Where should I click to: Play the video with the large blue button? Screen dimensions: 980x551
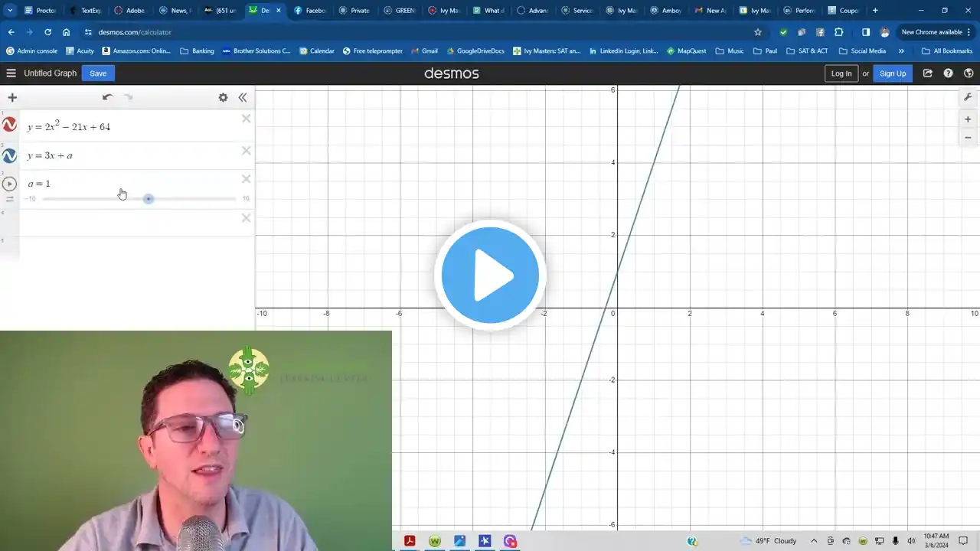pos(490,275)
